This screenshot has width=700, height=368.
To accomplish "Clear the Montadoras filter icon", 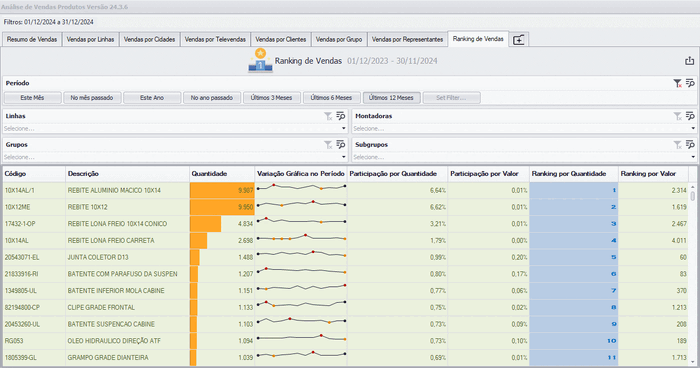I will [678, 116].
